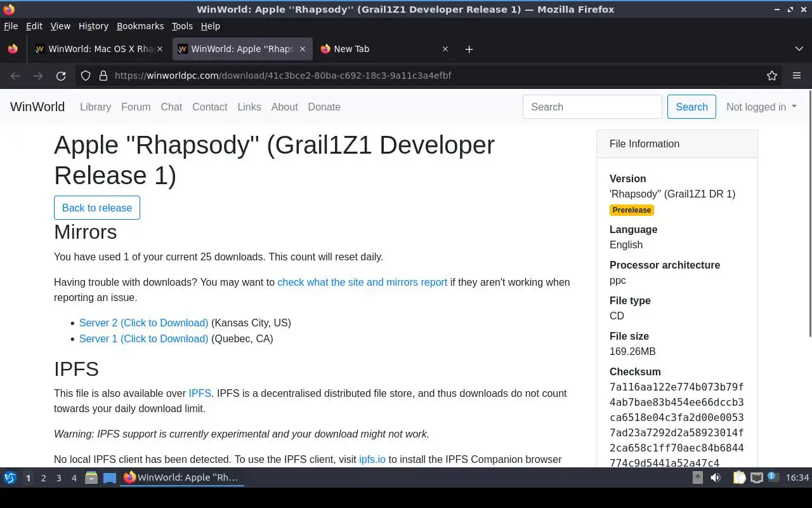This screenshot has height=508, width=812.
Task: Open the Edit menu
Action: click(x=34, y=26)
